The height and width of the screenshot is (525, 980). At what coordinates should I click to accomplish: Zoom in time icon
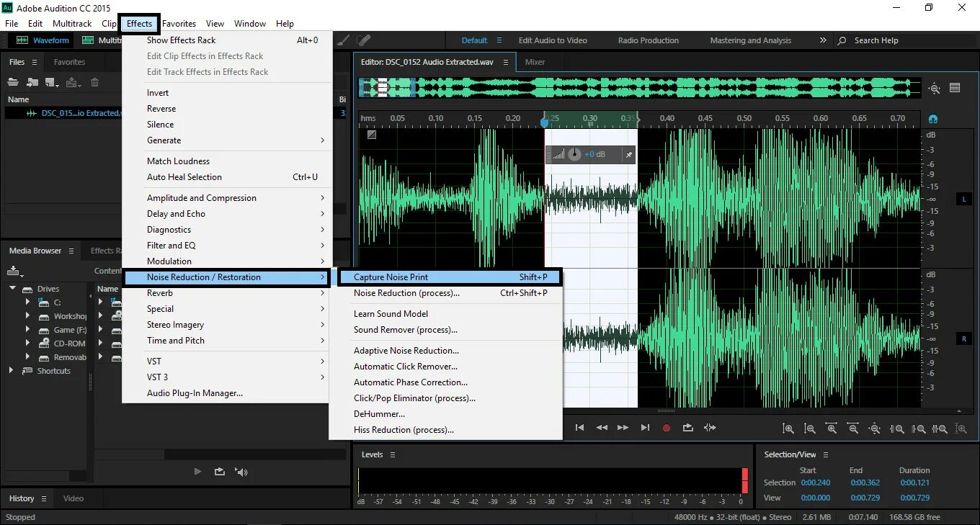click(832, 428)
